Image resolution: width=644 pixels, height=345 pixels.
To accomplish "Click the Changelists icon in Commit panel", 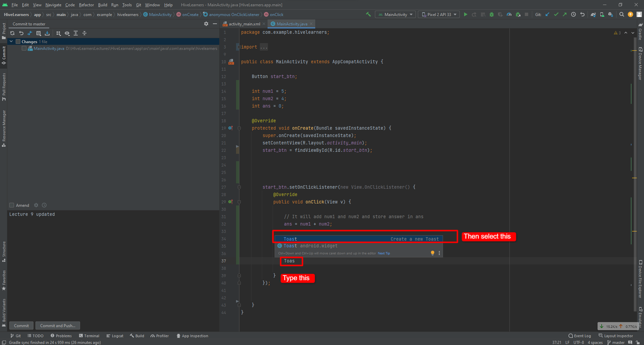I will pos(38,33).
